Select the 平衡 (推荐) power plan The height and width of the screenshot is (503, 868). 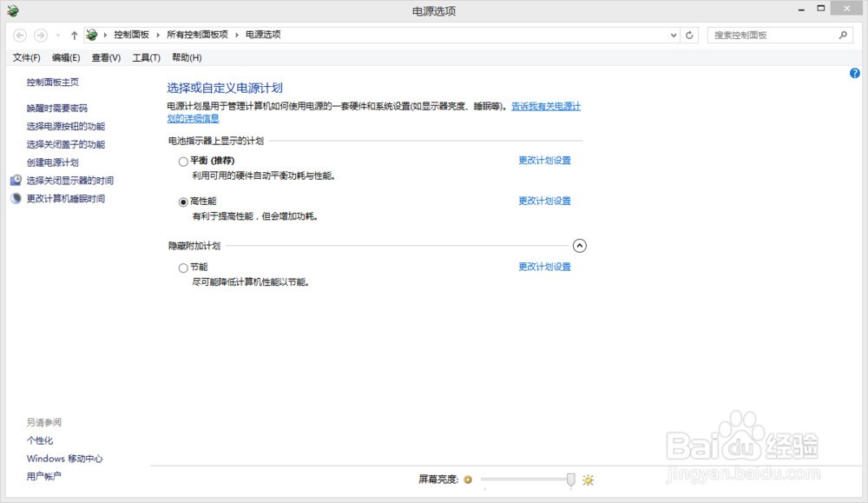pyautogui.click(x=183, y=161)
